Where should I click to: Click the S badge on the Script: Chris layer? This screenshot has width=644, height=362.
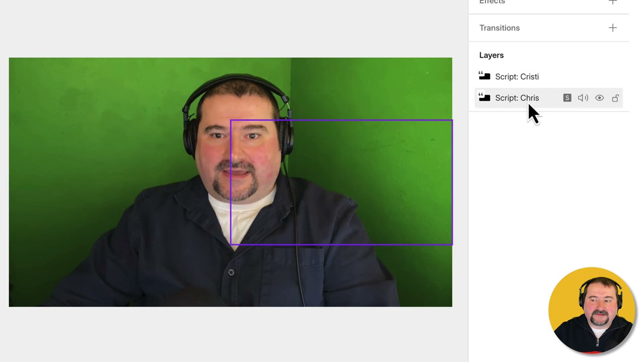567,98
